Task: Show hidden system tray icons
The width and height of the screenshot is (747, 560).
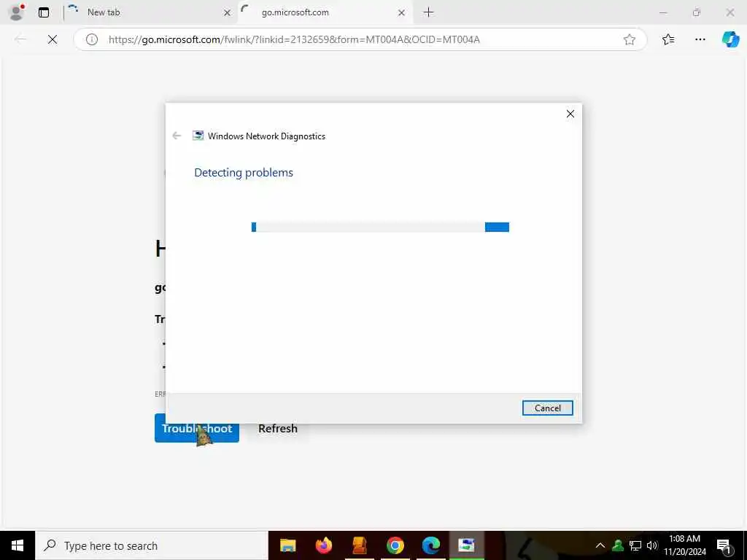Action: [x=600, y=545]
